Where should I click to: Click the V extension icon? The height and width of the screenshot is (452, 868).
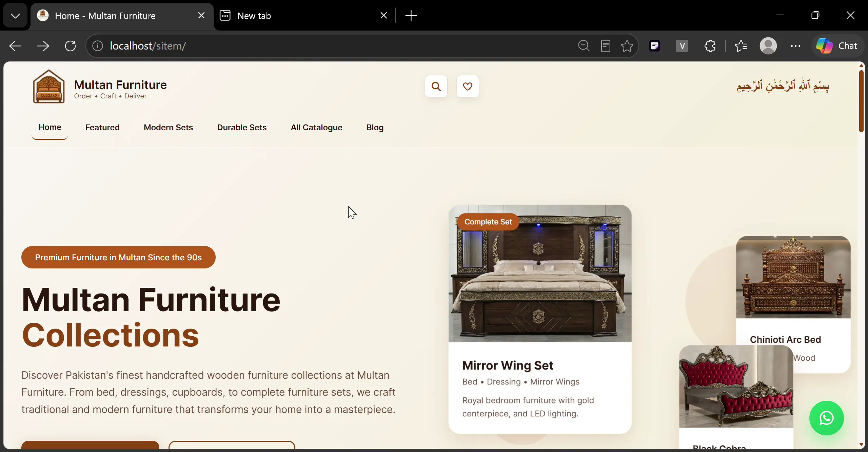[x=682, y=46]
